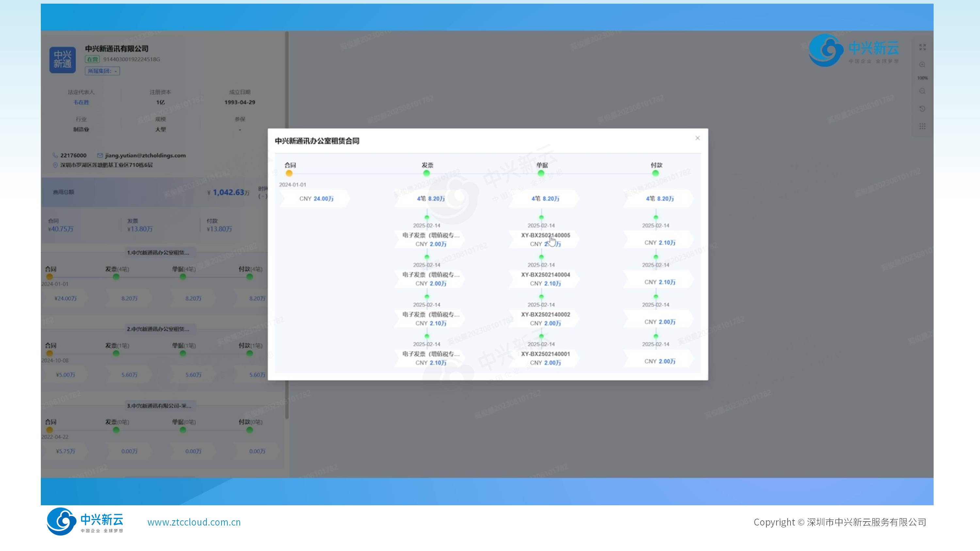980x551 pixels.
Task: Click the grid layout icon in right toolbar
Action: 923,126
